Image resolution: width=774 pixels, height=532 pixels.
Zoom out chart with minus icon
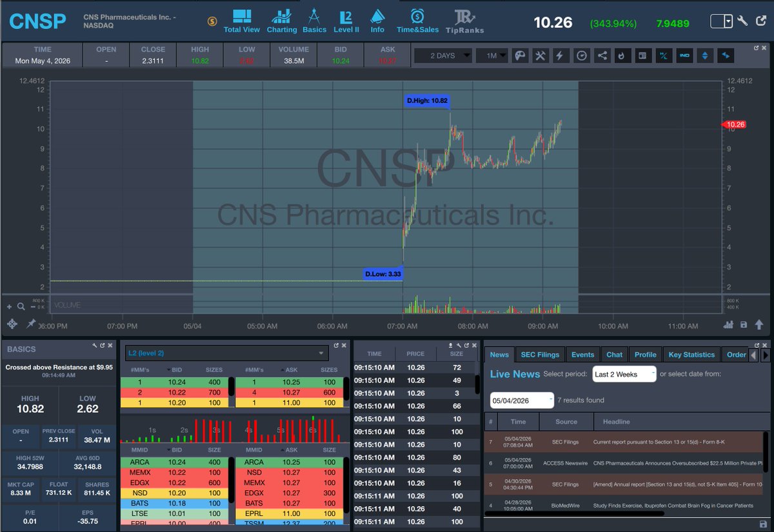34,307
